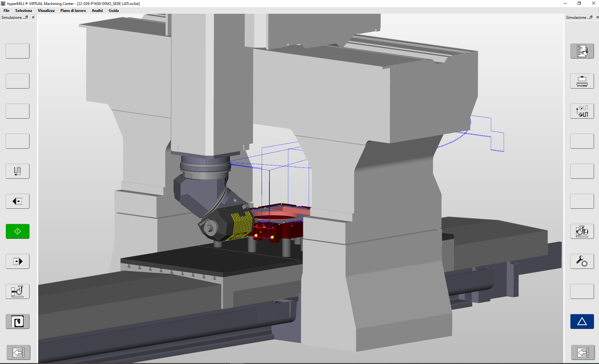Image resolution: width=599 pixels, height=364 pixels.
Task: Float the right Simulazione panel
Action: tap(591, 17)
